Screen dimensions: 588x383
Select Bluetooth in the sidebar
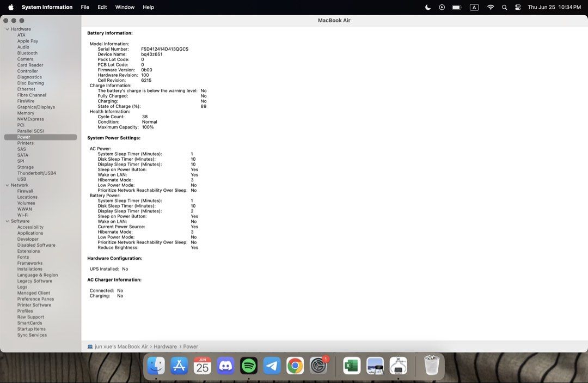27,53
